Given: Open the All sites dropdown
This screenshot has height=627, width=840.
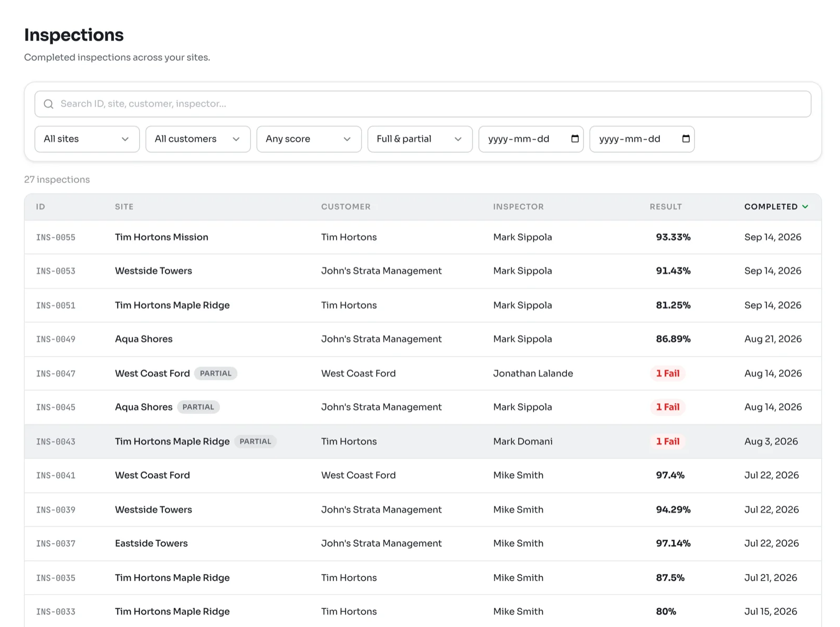Looking at the screenshot, I should click(x=87, y=139).
